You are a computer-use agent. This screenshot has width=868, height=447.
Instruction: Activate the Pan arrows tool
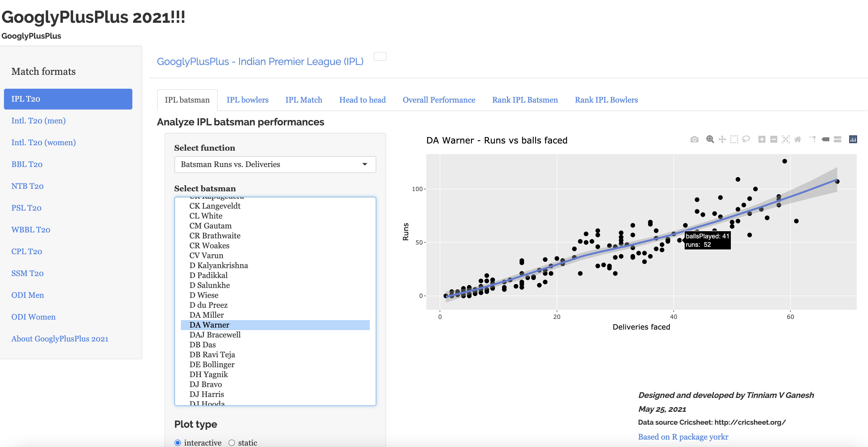[x=722, y=140]
